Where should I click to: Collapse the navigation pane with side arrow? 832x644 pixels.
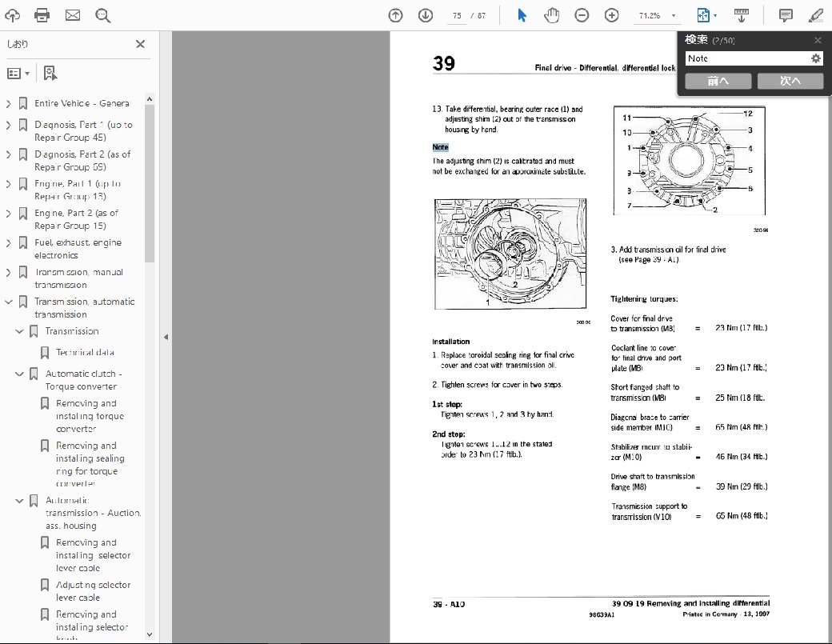pyautogui.click(x=166, y=337)
